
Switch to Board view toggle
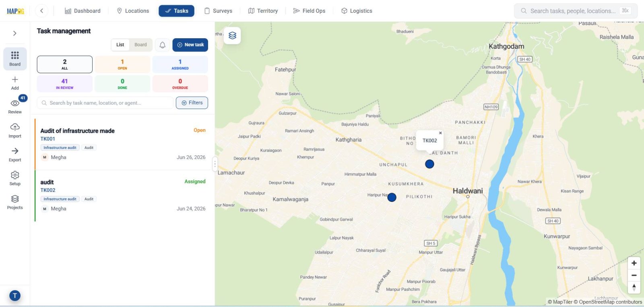tap(140, 45)
